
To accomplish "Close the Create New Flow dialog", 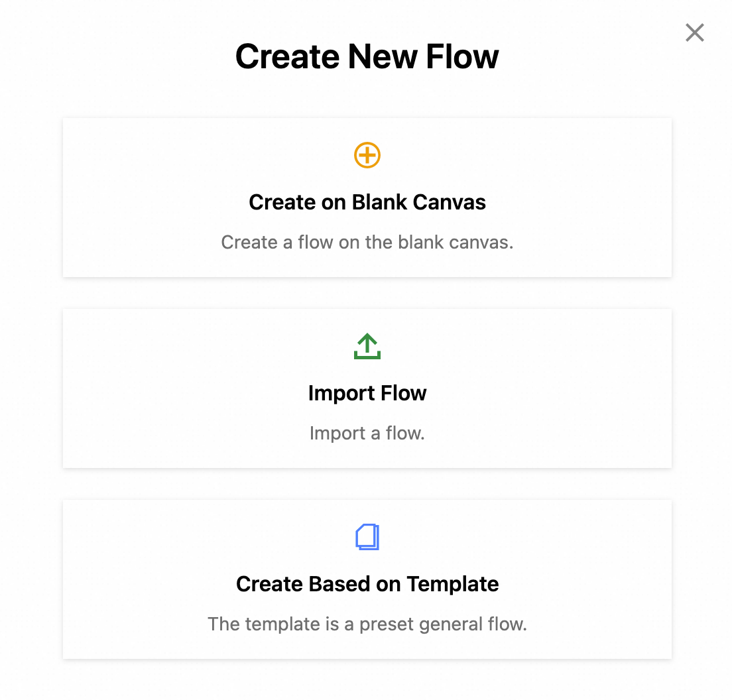I will [x=695, y=32].
